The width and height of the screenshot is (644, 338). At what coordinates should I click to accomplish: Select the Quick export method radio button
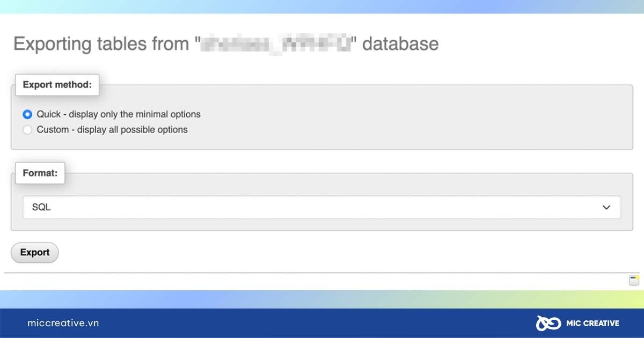coord(27,114)
